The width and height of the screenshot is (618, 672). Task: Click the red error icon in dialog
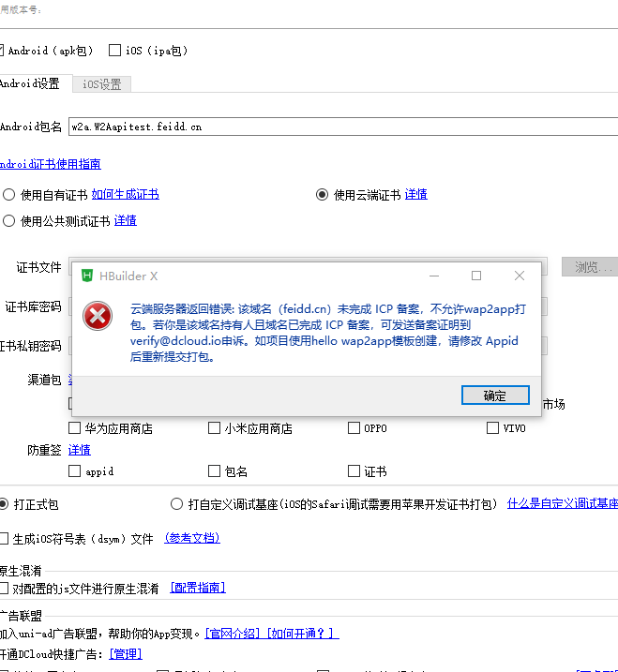(x=98, y=316)
